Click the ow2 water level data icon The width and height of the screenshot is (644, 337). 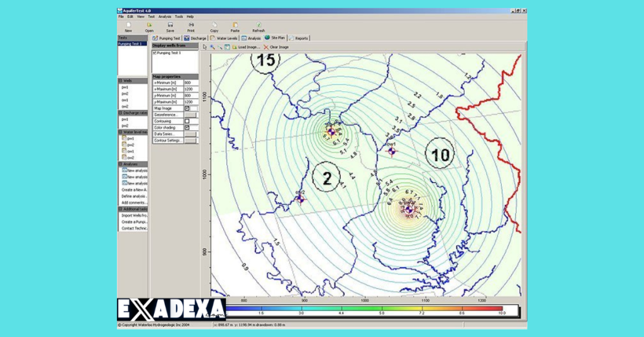124,158
